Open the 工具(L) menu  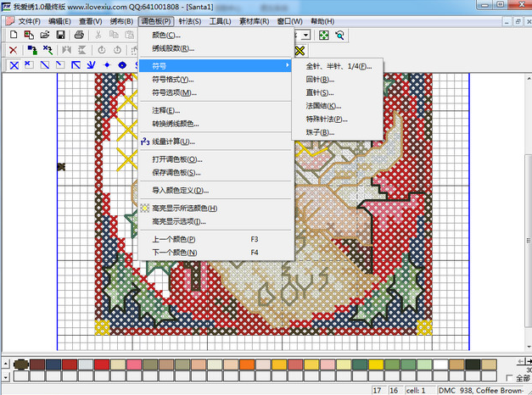(220, 21)
